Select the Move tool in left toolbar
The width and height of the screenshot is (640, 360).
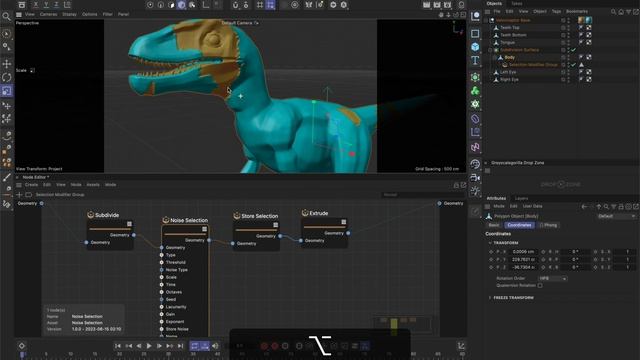tap(7, 64)
